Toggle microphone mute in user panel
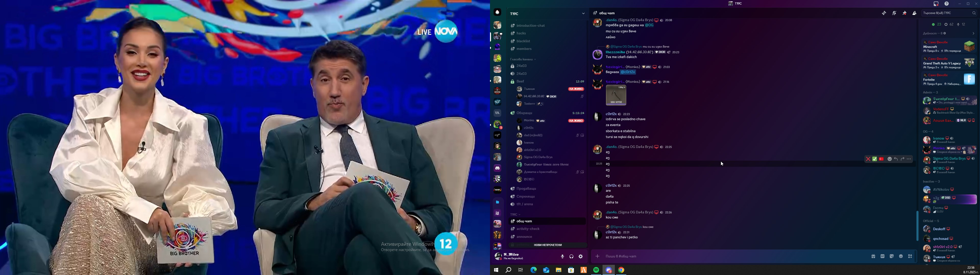Viewport: 980px width, 275px height. [562, 257]
